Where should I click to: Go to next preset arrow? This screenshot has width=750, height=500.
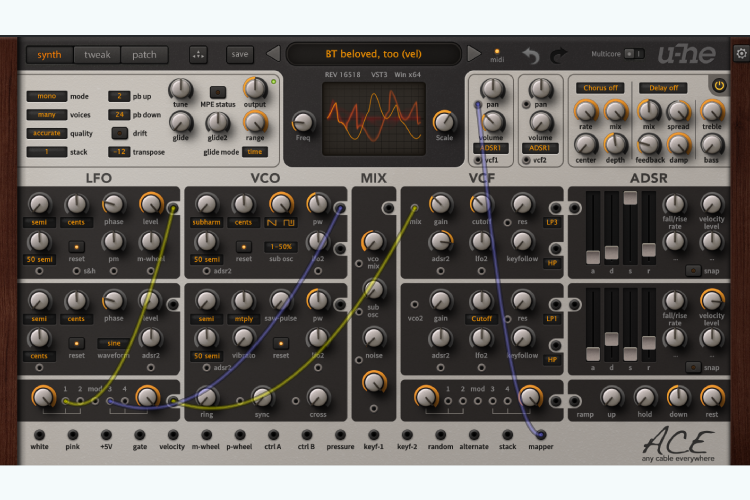coord(474,54)
